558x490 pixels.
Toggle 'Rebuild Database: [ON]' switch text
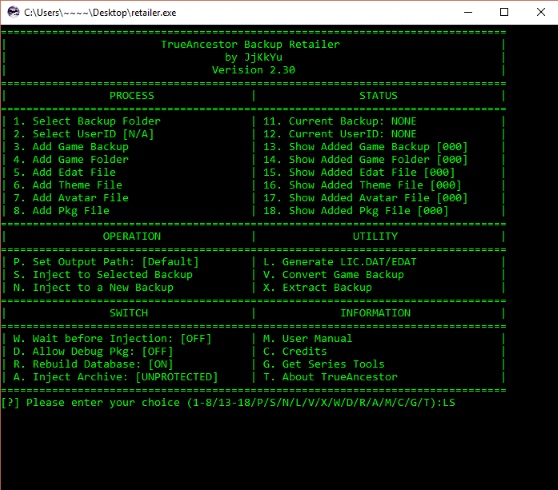click(93, 364)
